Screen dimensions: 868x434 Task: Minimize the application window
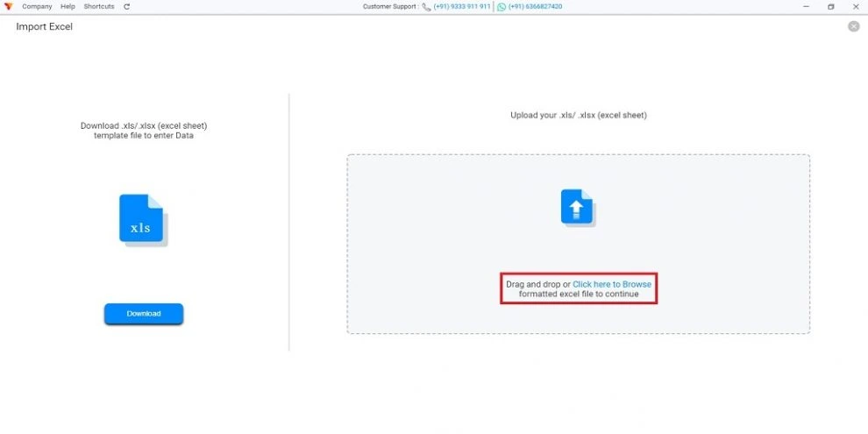pos(806,7)
